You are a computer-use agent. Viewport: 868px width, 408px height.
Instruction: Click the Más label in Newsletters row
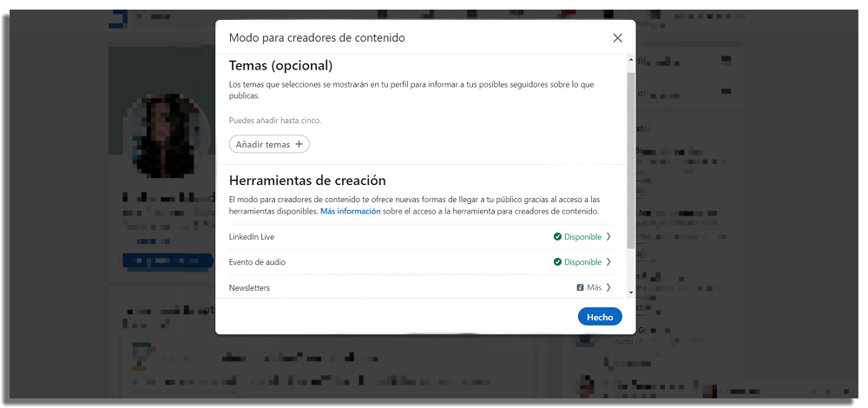pos(594,287)
